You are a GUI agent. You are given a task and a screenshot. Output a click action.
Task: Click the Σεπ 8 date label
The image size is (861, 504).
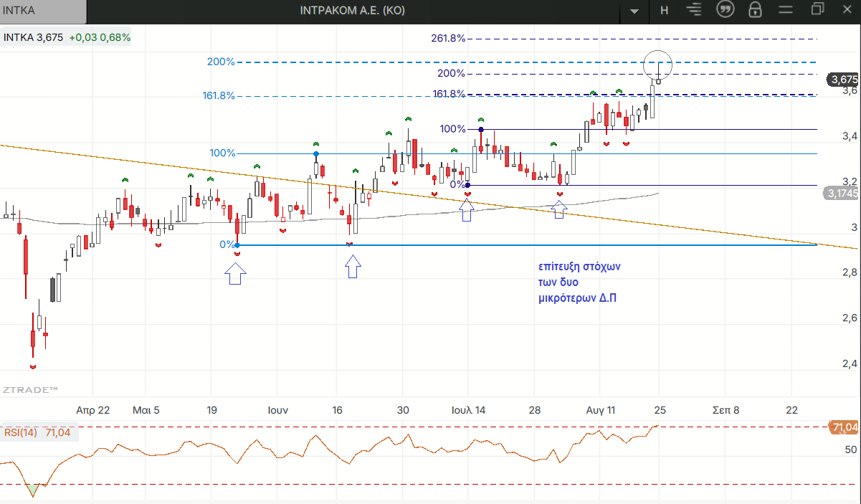click(726, 410)
